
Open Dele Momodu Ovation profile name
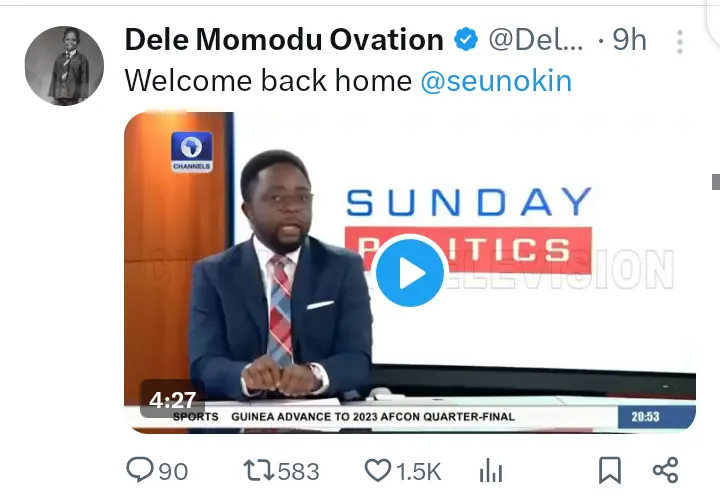point(284,40)
